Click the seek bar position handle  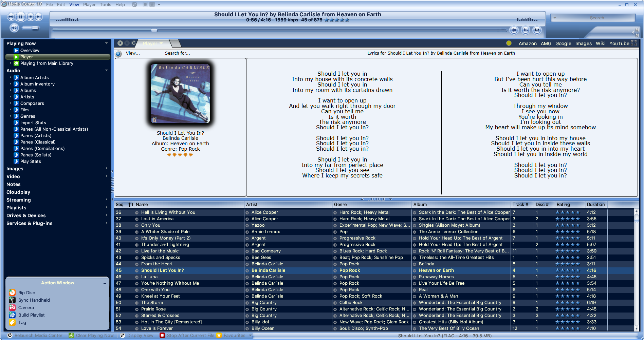tap(154, 30)
